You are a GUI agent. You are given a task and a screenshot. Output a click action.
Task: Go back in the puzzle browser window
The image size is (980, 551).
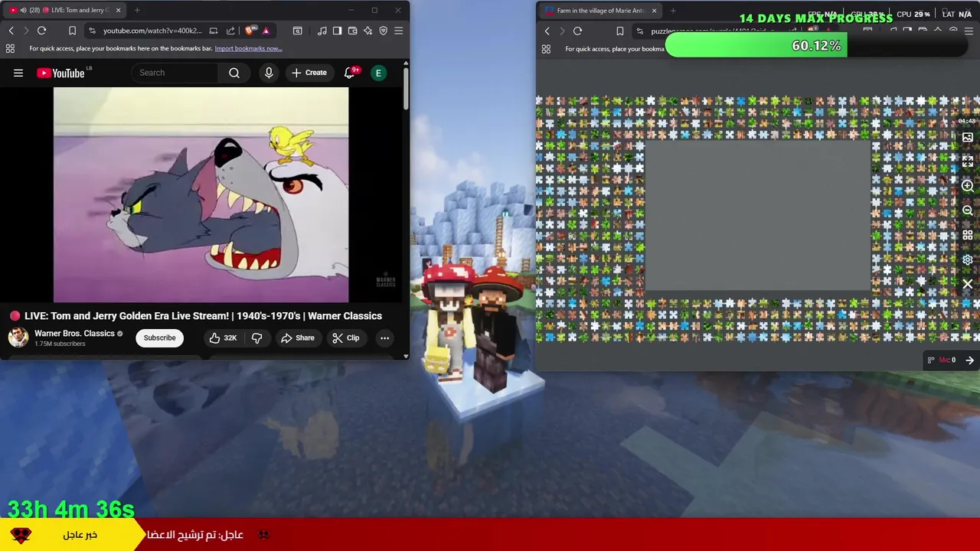[547, 31]
